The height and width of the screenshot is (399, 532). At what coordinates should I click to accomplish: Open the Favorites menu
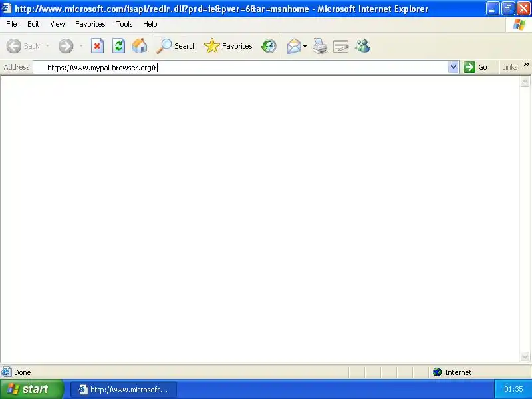click(x=90, y=24)
